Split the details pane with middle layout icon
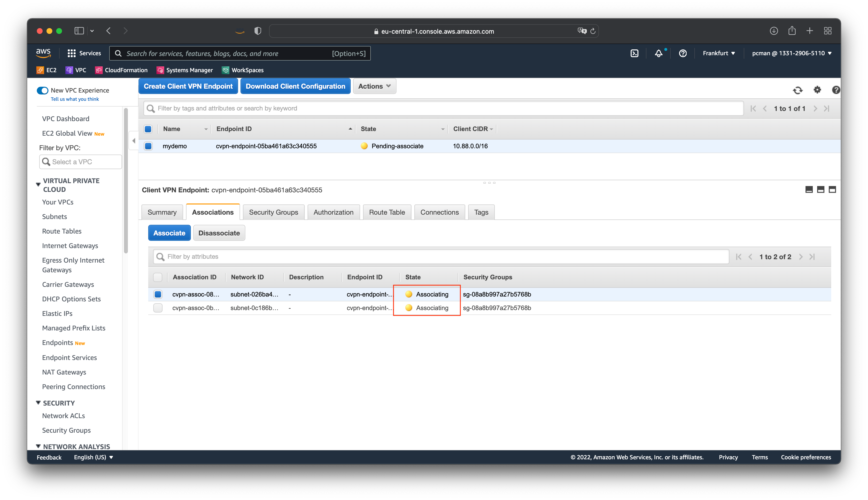Screen dimensions: 868x500 [820, 190]
